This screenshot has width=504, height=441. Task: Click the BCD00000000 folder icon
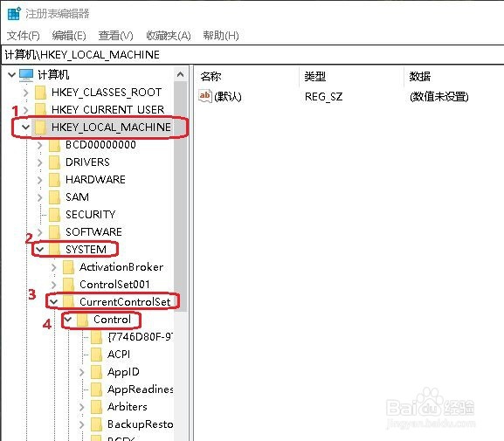click(x=54, y=145)
